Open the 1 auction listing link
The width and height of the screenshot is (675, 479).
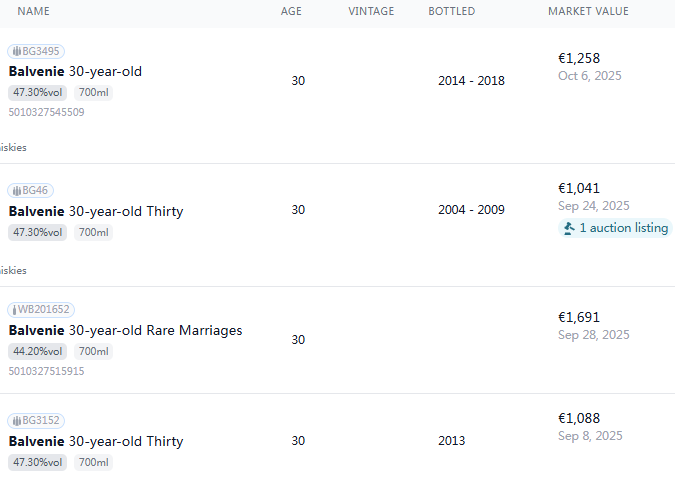click(623, 228)
